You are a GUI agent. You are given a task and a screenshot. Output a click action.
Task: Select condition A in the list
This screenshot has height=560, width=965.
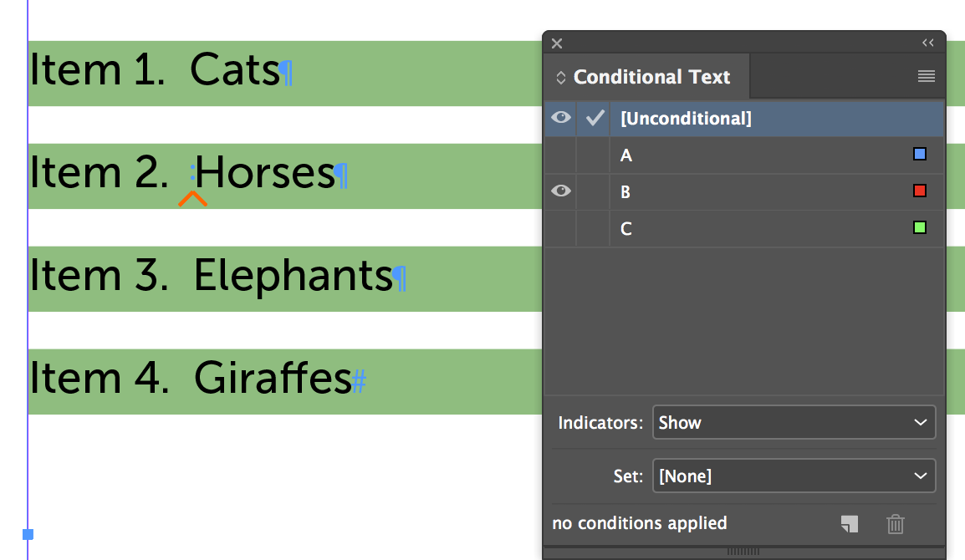click(x=744, y=155)
